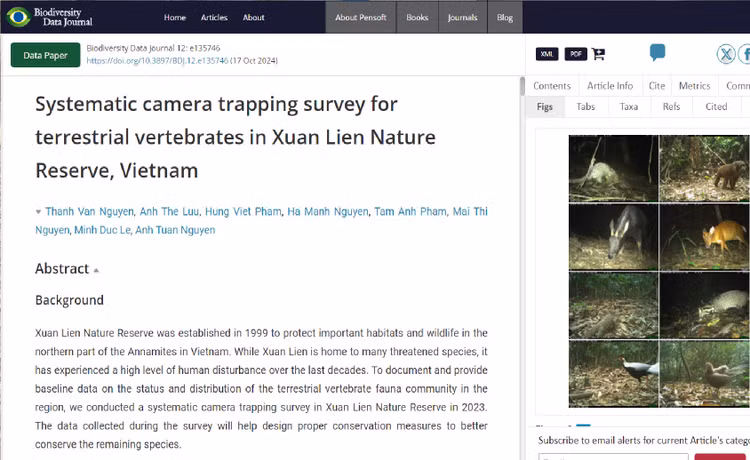Open the Articles menu in navbar
Viewport: 750px width, 460px height.
tap(214, 17)
